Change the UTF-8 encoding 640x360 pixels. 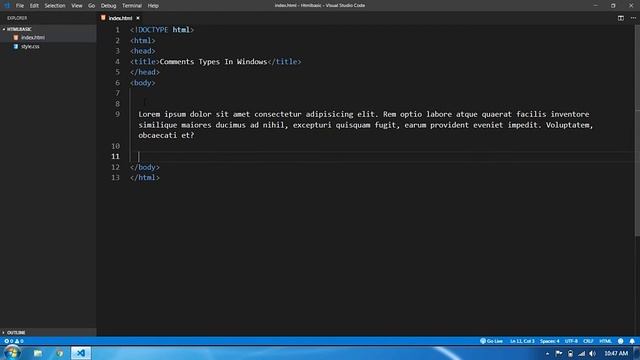click(x=571, y=341)
